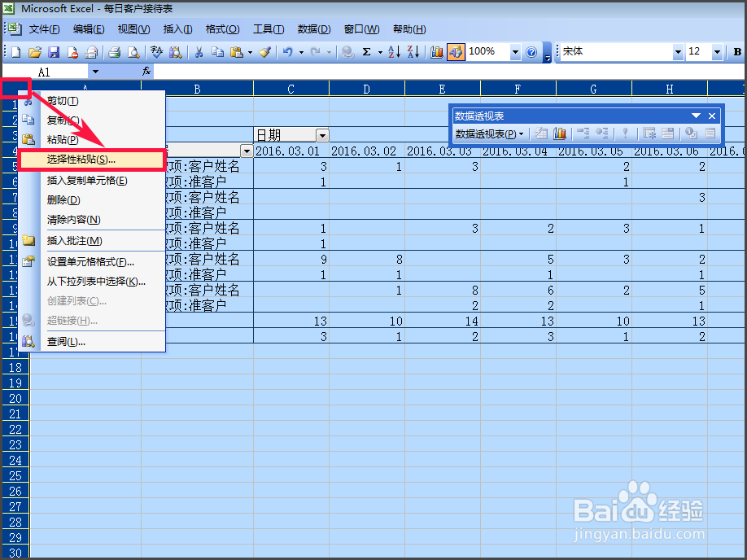Click the date cell 2016.03.02
The width and height of the screenshot is (747, 560).
coord(366,151)
